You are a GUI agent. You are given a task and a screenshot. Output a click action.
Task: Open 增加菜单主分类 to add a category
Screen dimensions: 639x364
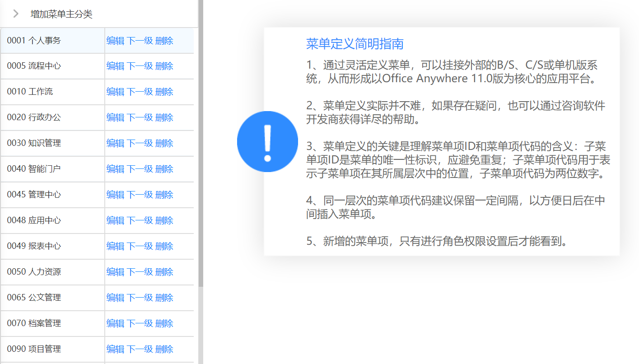coord(61,14)
